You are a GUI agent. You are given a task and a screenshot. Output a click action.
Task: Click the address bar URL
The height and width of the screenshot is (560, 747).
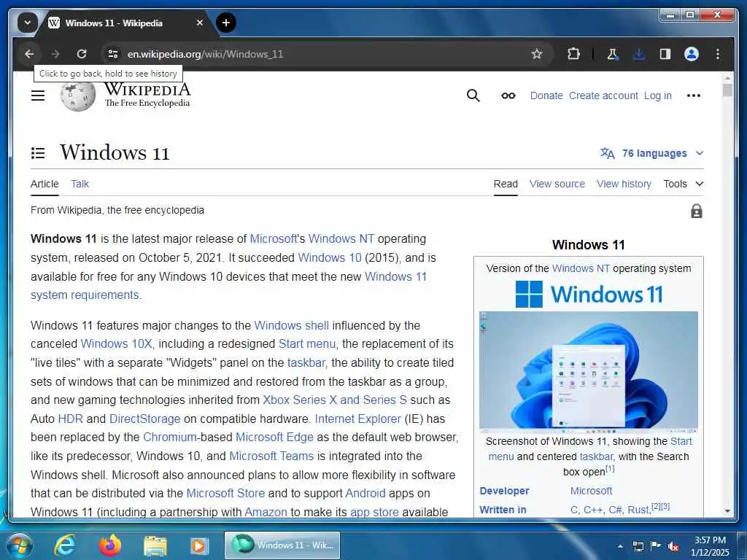(x=205, y=54)
